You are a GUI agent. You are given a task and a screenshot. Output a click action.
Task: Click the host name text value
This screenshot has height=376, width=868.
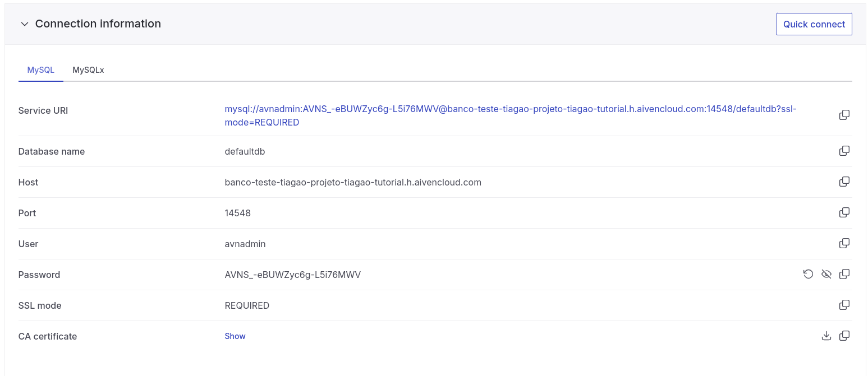pyautogui.click(x=352, y=183)
